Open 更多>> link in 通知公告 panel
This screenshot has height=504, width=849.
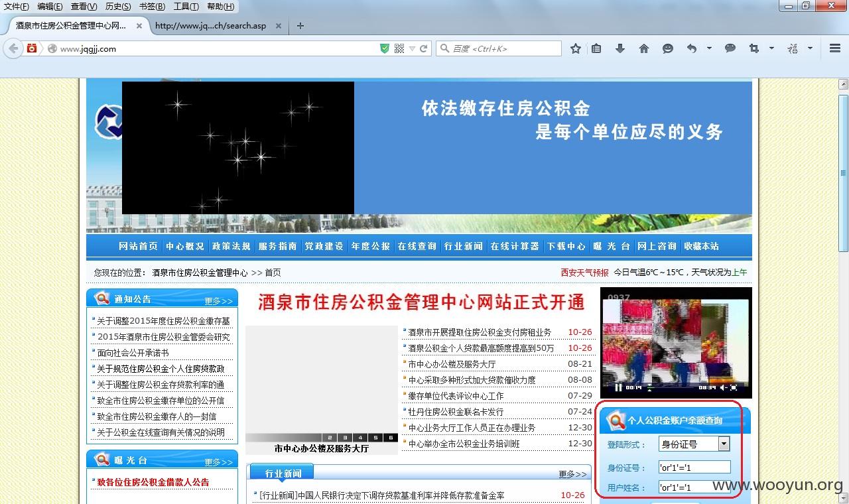pos(219,301)
